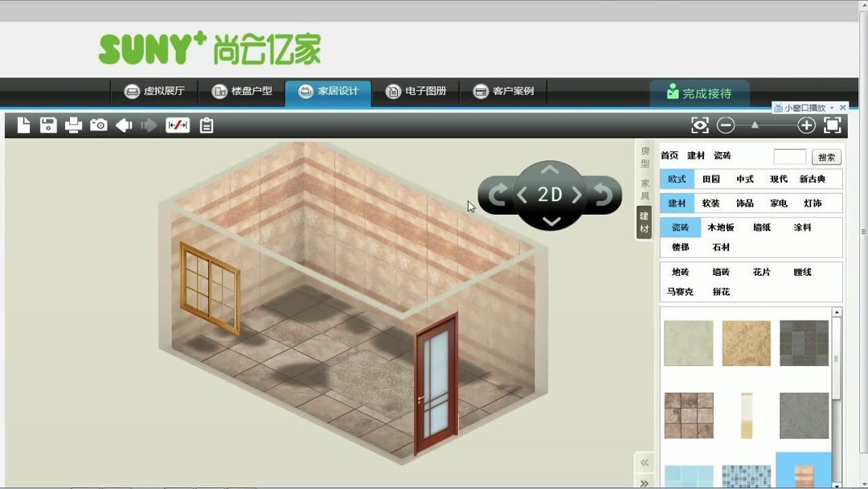
Task: Open the clipboard list tool
Action: point(206,125)
